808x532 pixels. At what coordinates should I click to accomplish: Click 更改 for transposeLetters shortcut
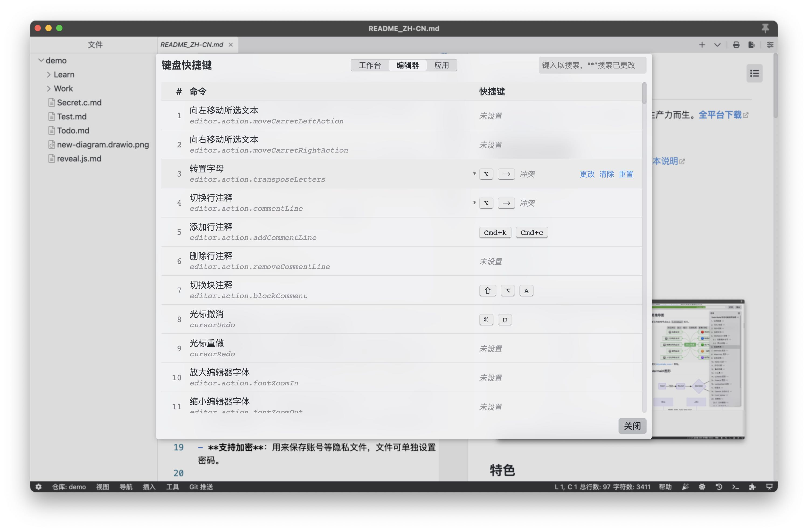(x=587, y=174)
